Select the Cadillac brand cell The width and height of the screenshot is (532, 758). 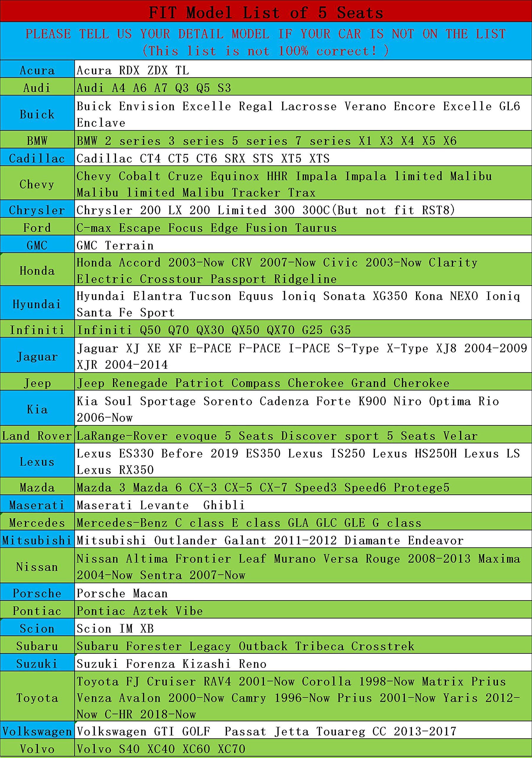coord(37,157)
